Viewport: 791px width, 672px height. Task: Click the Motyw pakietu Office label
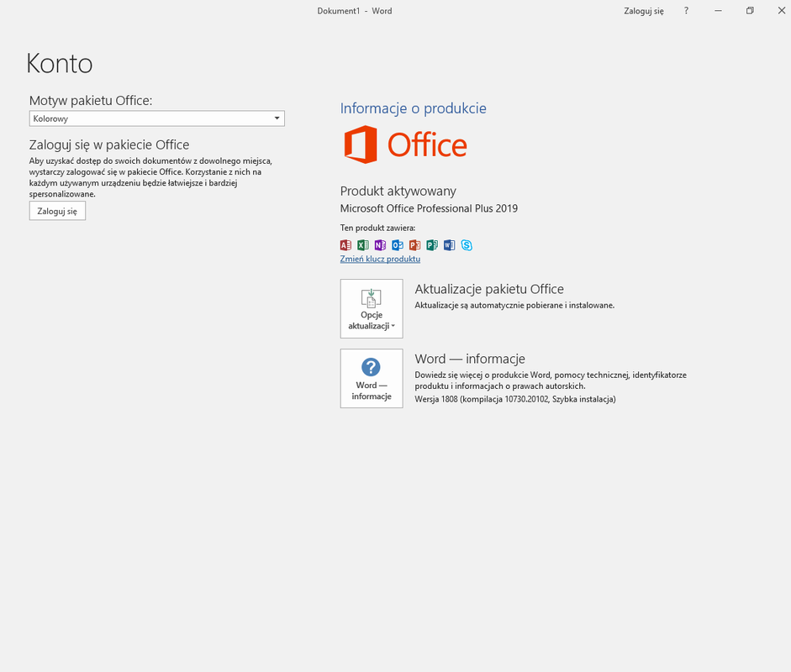pos(91,100)
